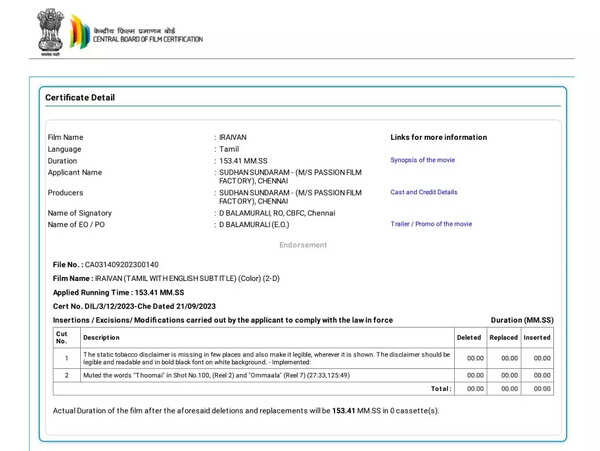Click the Cut No. column header

[x=62, y=337]
